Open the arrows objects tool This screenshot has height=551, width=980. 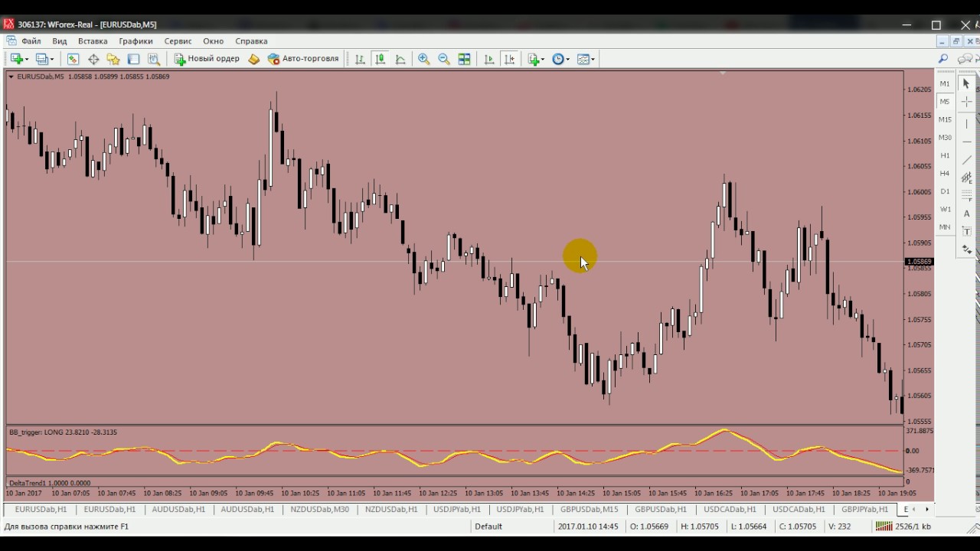(965, 249)
